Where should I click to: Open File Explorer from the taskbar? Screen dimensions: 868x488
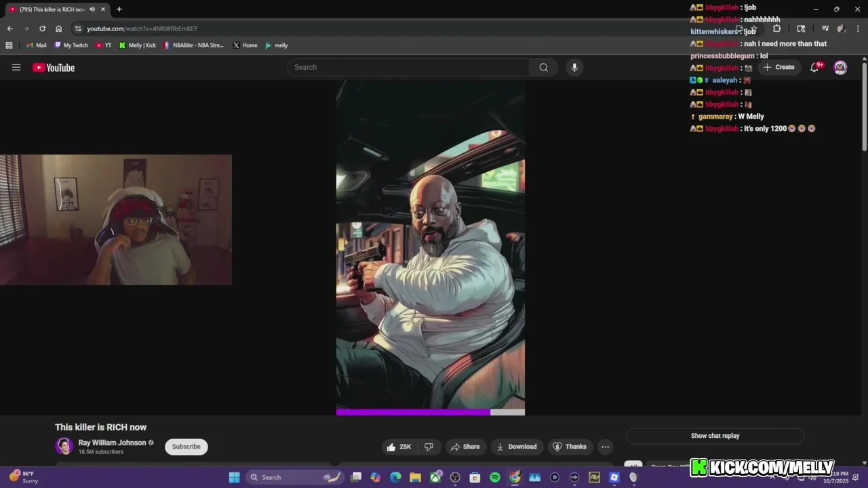tap(415, 477)
